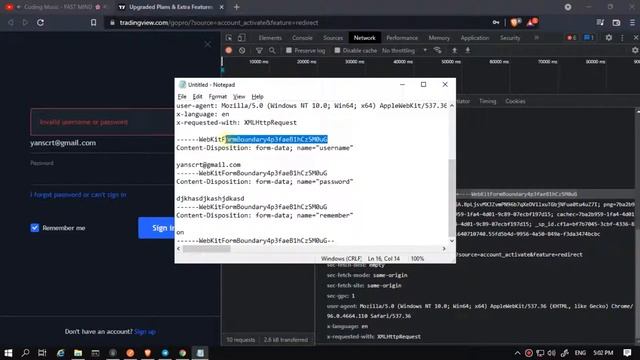Screen dimensions: 640x360
Task: Clear the network log
Action: pos(242,50)
